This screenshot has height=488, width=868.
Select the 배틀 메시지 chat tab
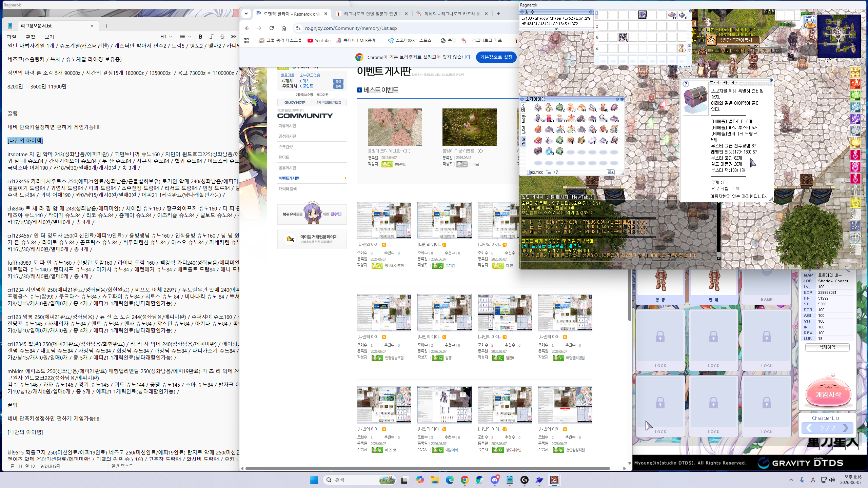click(557, 197)
